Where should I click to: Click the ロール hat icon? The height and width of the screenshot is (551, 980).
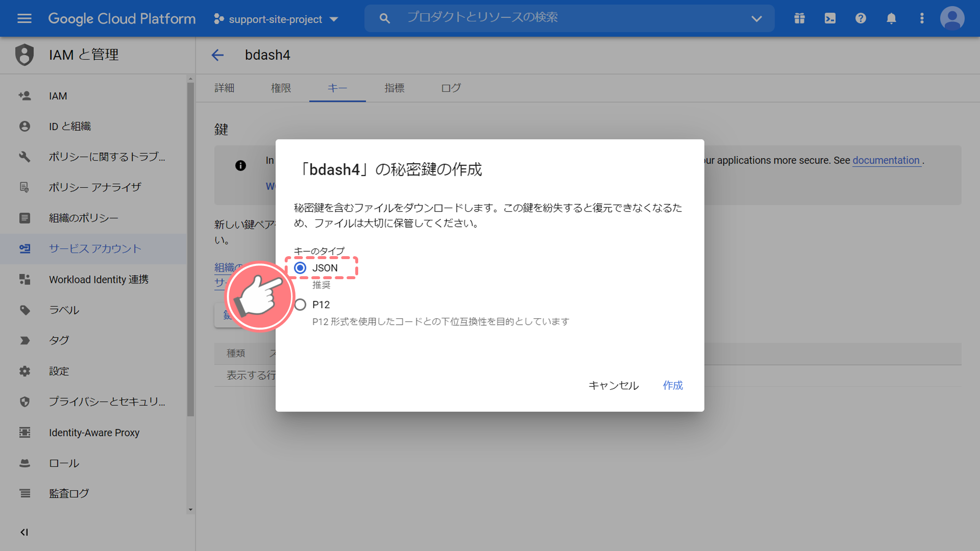24,463
